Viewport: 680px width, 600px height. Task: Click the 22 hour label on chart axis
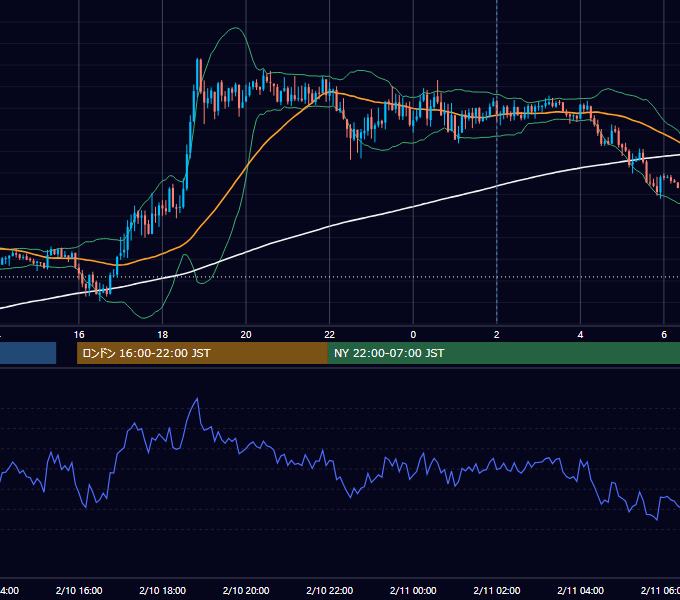[330, 335]
